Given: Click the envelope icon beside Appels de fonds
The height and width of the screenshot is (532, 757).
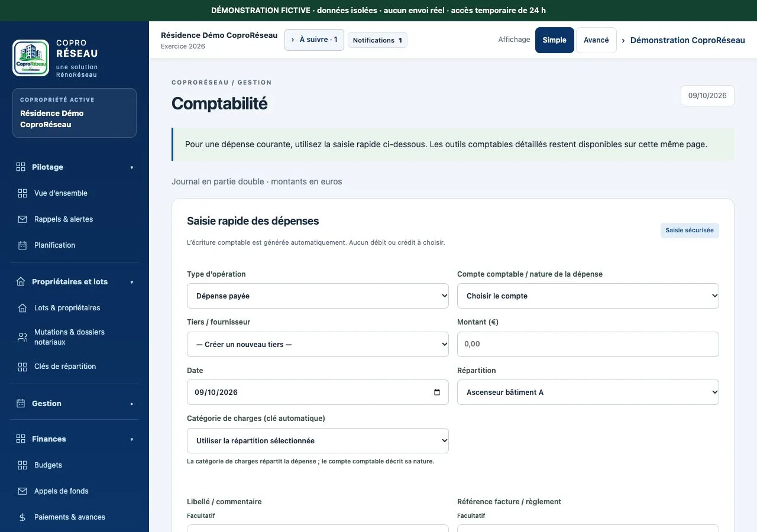Looking at the screenshot, I should pyautogui.click(x=22, y=491).
